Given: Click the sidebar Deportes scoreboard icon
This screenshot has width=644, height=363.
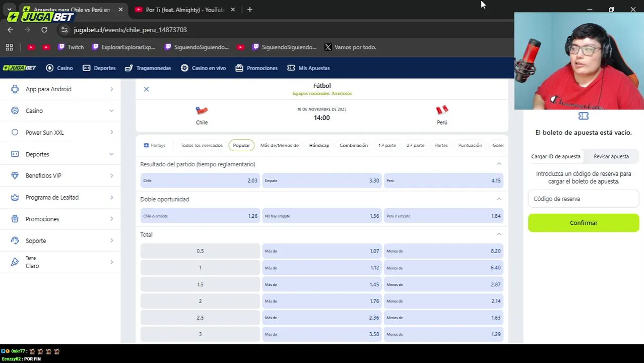Looking at the screenshot, I should [15, 154].
